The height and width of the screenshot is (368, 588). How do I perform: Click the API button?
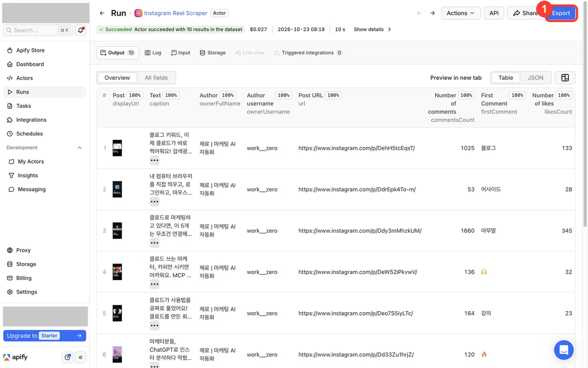pos(494,13)
